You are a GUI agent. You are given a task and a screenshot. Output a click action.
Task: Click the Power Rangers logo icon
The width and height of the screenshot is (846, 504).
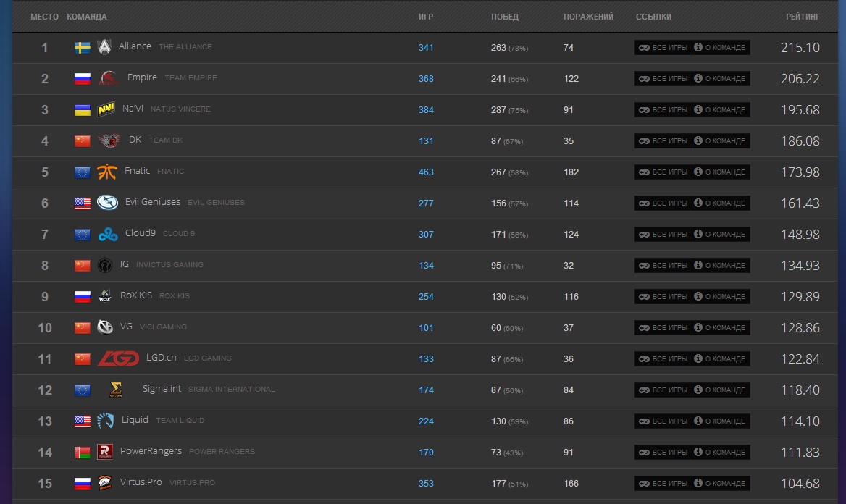(x=105, y=452)
